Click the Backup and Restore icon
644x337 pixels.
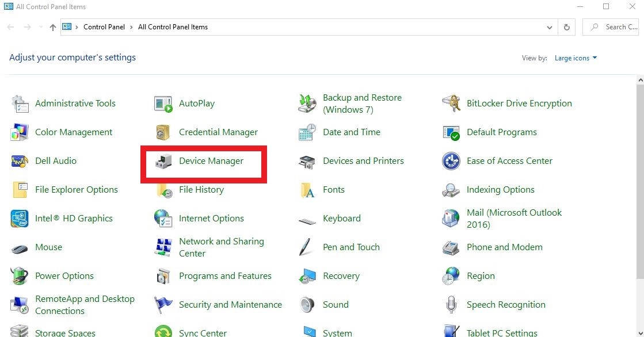coord(307,104)
